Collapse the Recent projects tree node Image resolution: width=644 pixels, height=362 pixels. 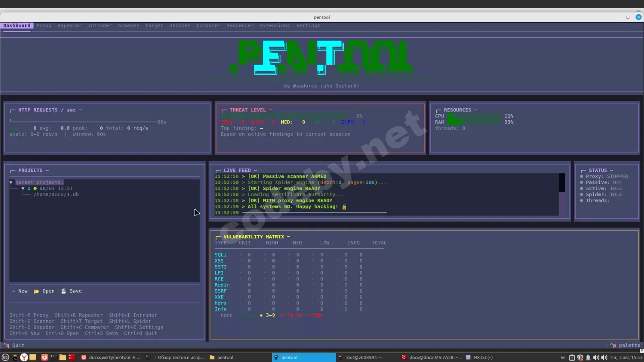(11, 183)
